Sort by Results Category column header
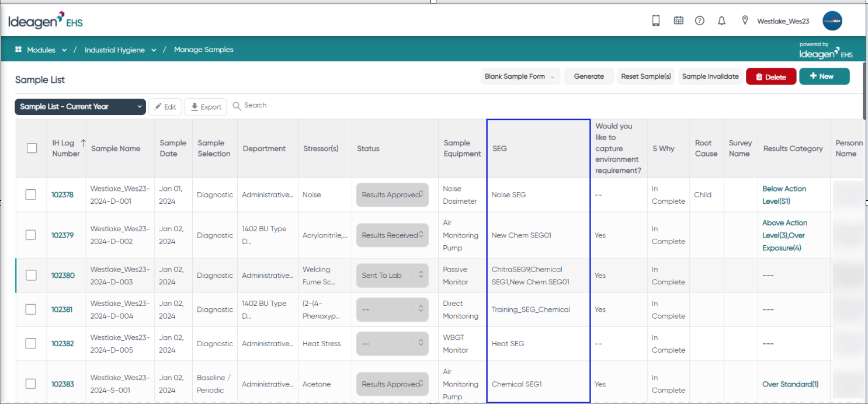868x404 pixels. (x=793, y=148)
